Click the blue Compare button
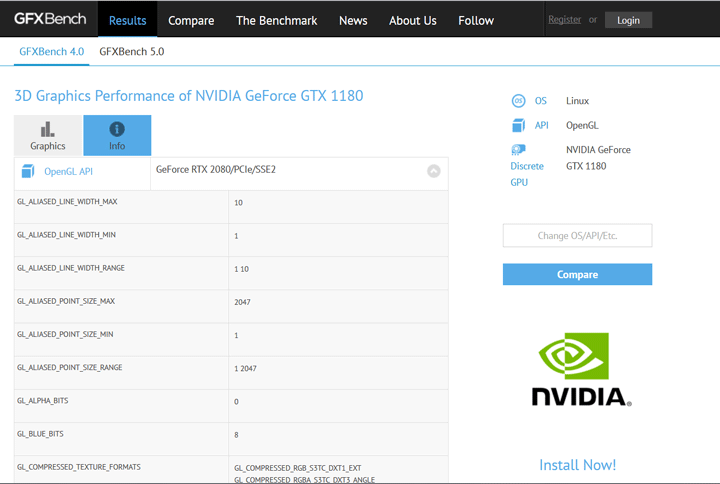720x484 pixels. click(577, 274)
